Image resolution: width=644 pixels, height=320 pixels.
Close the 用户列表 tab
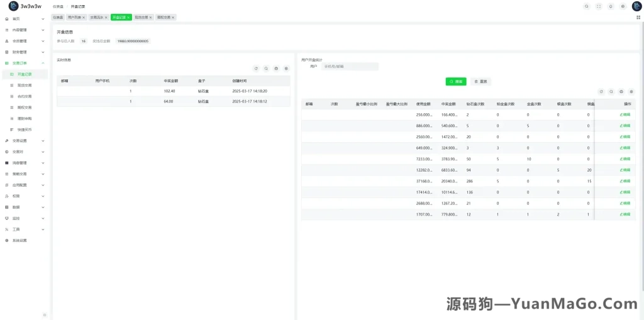[x=84, y=18]
